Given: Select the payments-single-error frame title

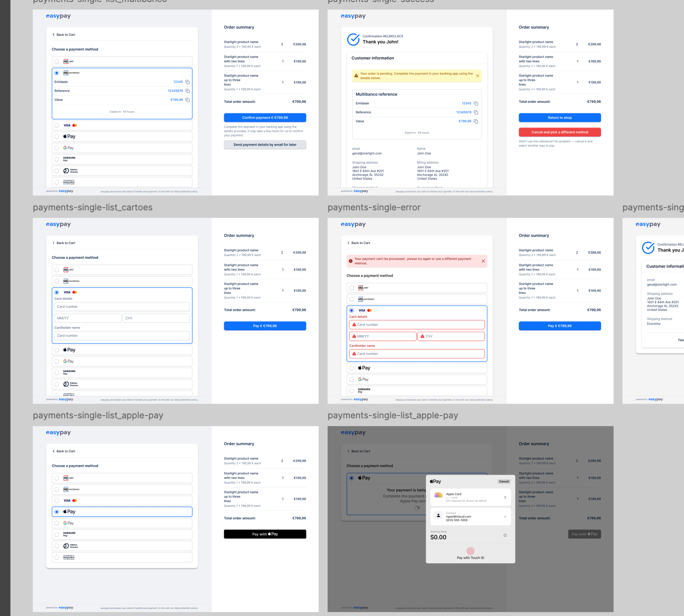Looking at the screenshot, I should coord(374,208).
